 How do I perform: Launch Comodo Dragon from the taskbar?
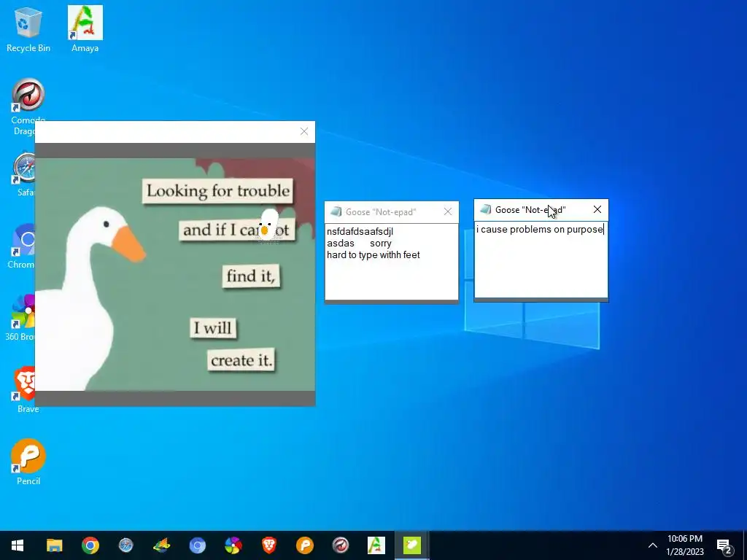(340, 545)
